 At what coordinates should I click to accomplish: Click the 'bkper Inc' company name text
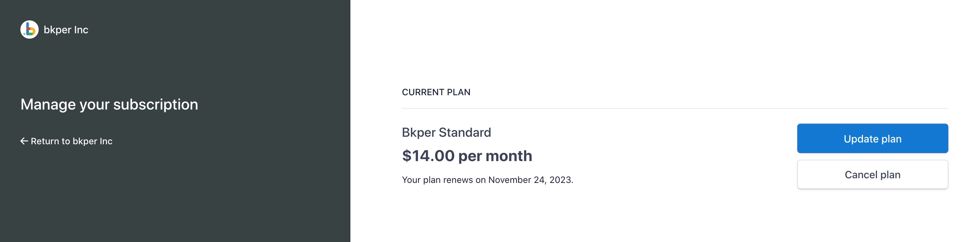(66, 29)
